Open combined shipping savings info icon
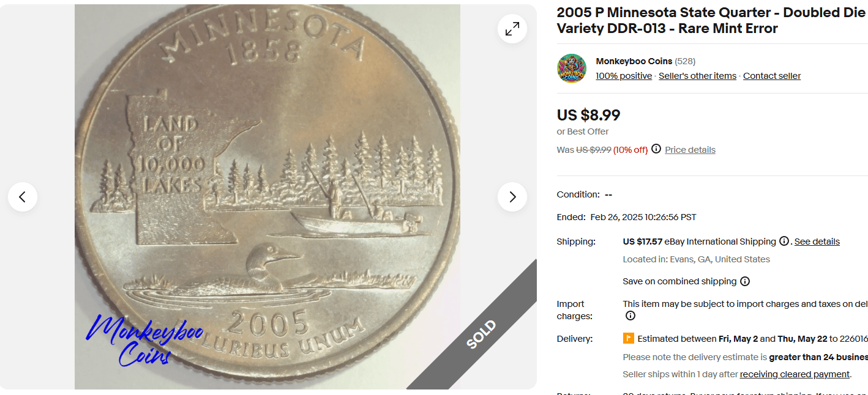Screen dimensions: 868x395 tap(744, 281)
